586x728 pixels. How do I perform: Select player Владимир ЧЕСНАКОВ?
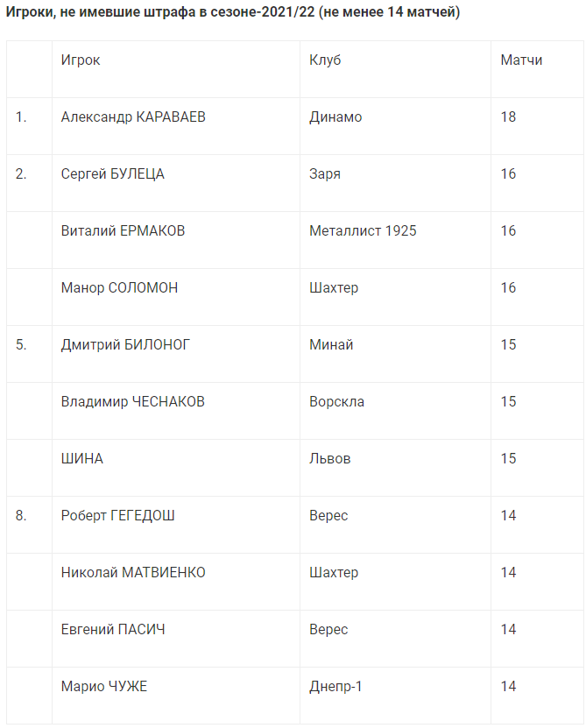click(x=133, y=402)
